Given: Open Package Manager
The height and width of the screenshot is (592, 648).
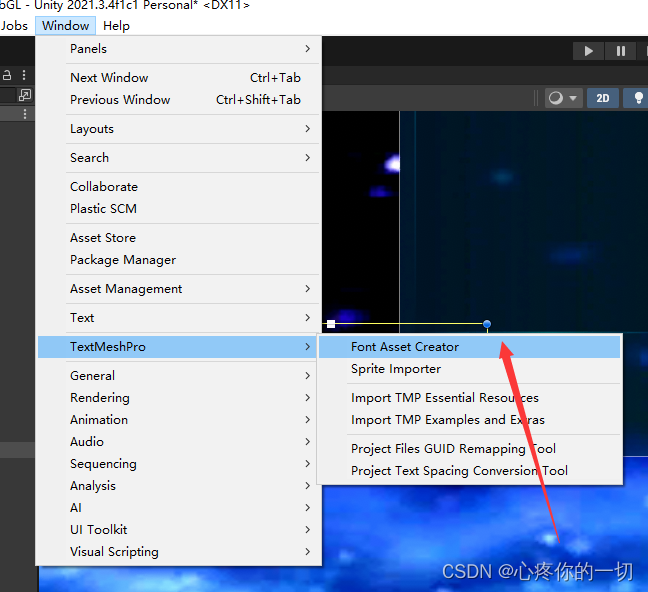Looking at the screenshot, I should click(179, 260).
